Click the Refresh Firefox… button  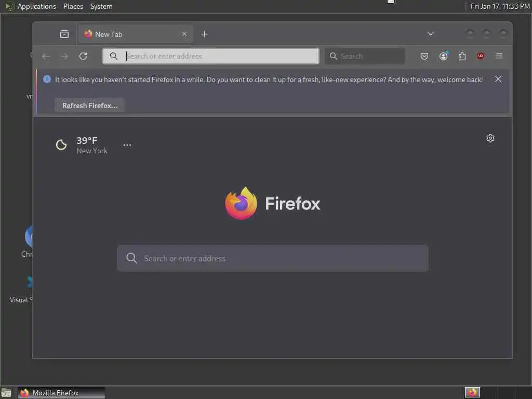90,105
